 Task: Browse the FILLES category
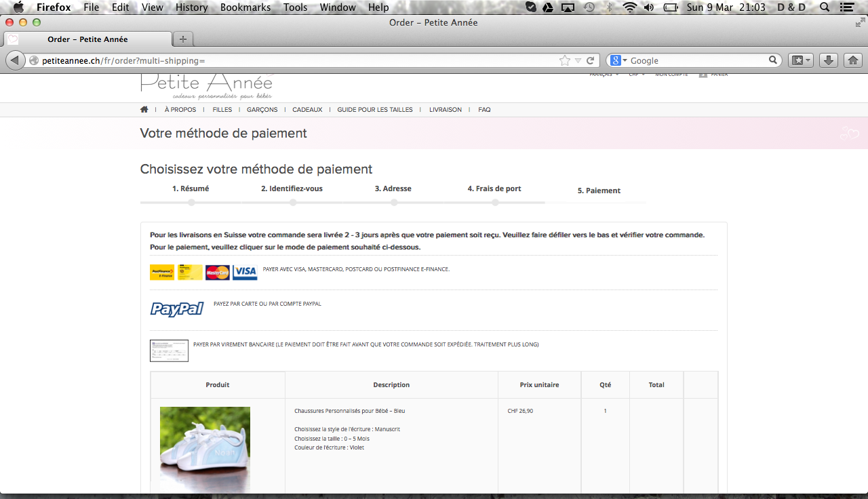[222, 109]
